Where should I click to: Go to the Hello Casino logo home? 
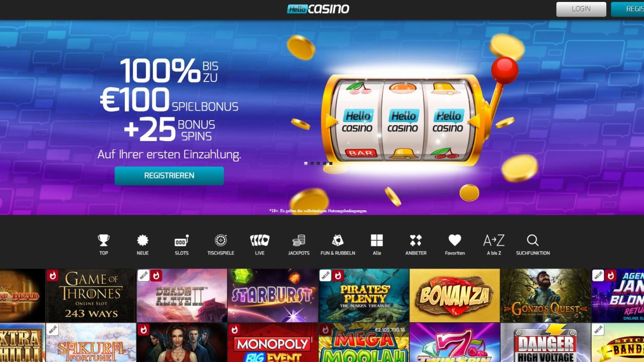pyautogui.click(x=318, y=9)
